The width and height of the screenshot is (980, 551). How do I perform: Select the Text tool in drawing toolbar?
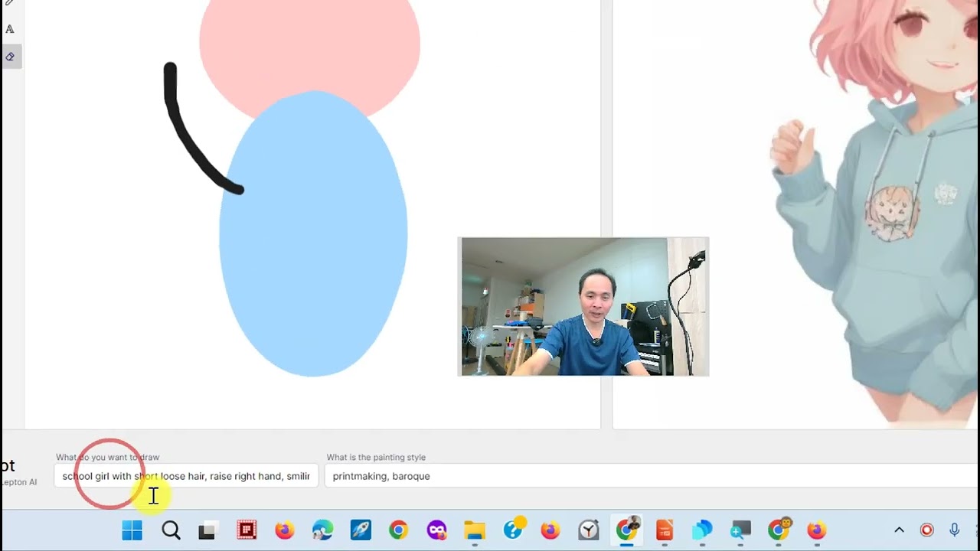[x=10, y=29]
